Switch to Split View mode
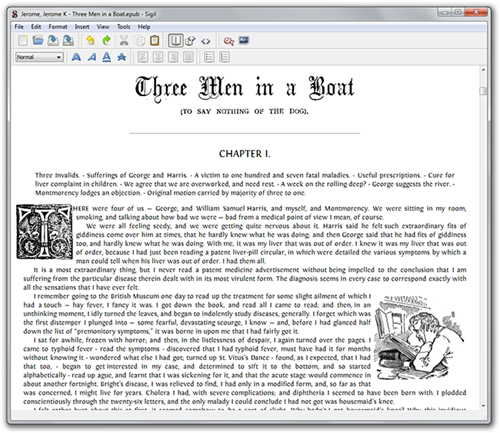 click(x=190, y=41)
